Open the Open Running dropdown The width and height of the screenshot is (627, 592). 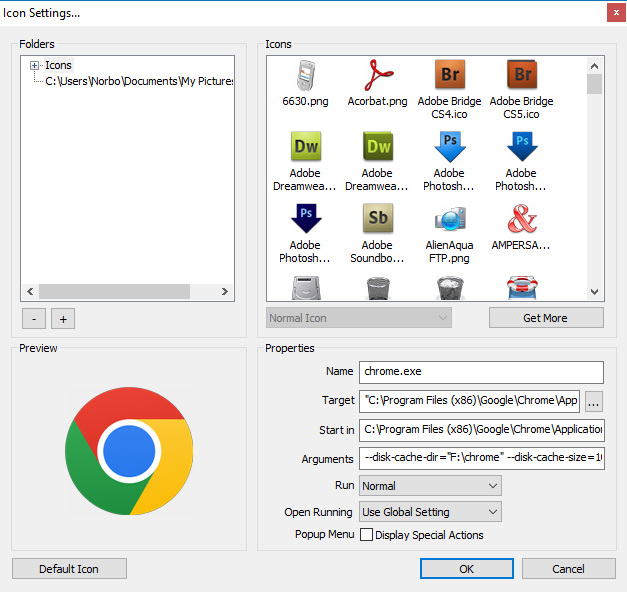tap(430, 512)
